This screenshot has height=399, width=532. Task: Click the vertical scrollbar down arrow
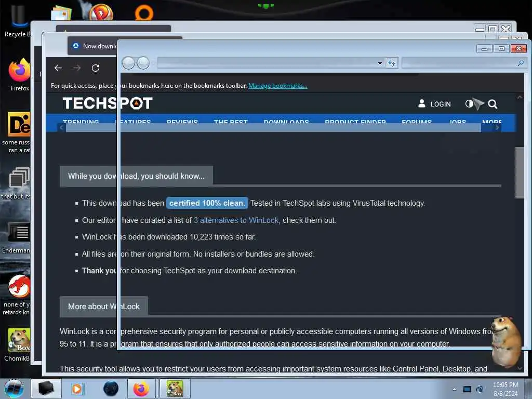point(520,368)
